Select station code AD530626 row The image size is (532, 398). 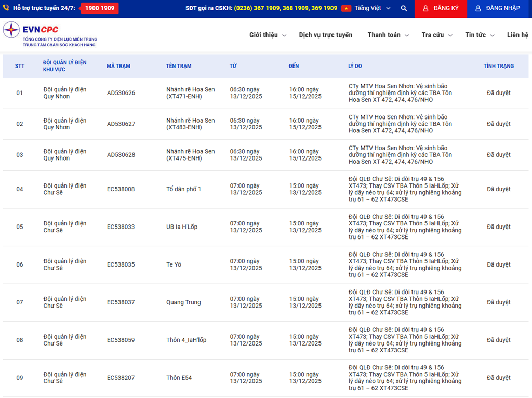point(121,94)
